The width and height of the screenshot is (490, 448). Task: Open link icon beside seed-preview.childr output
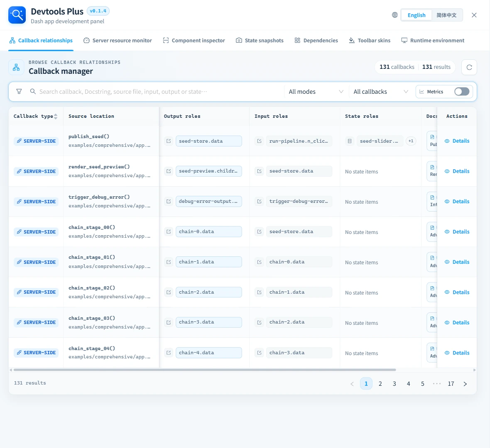pyautogui.click(x=169, y=171)
